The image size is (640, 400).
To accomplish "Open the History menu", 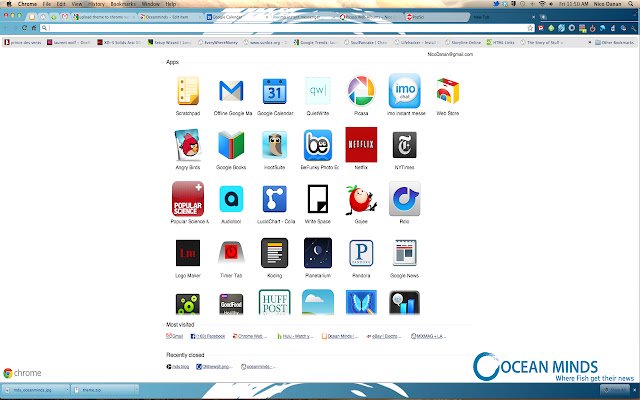I will (x=96, y=4).
